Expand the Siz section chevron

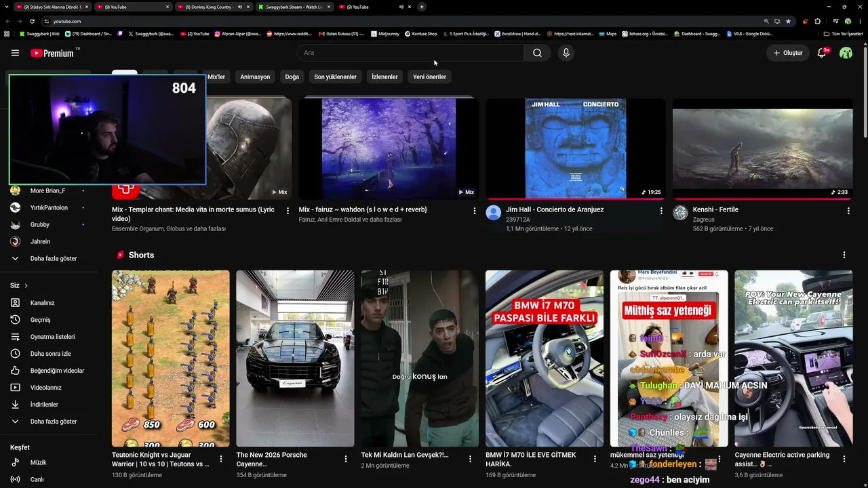click(26, 286)
